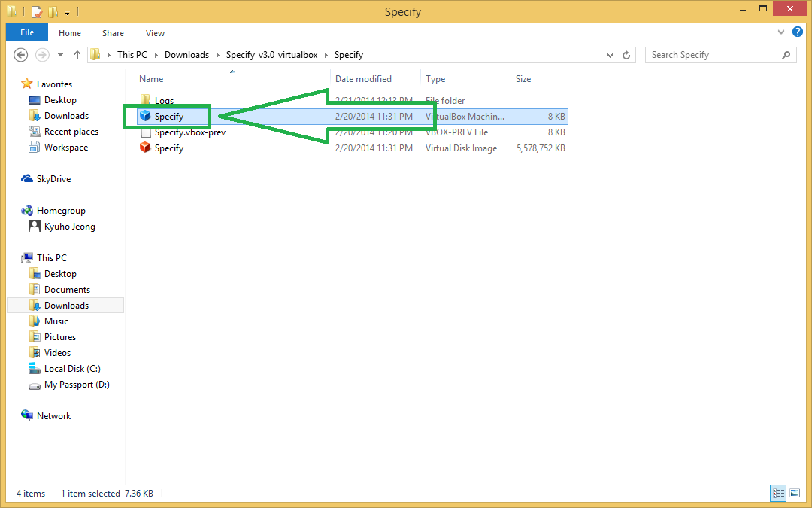Screen dimensions: 812x508
Task: Open the File menu
Action: pyautogui.click(x=27, y=32)
